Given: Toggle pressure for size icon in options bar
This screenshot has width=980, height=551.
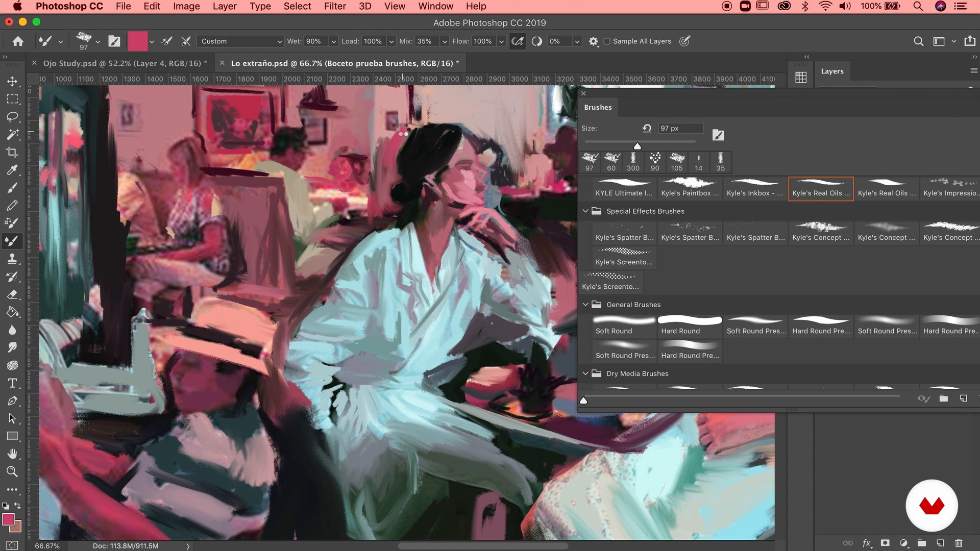Looking at the screenshot, I should click(685, 41).
